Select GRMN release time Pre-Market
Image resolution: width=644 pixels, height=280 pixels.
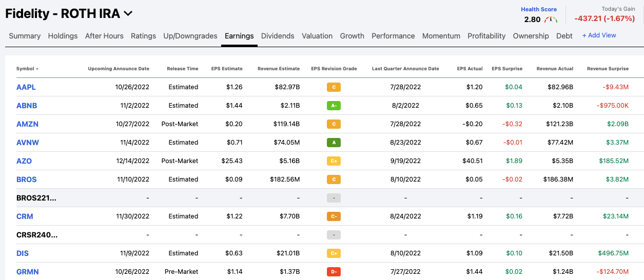[x=181, y=272]
